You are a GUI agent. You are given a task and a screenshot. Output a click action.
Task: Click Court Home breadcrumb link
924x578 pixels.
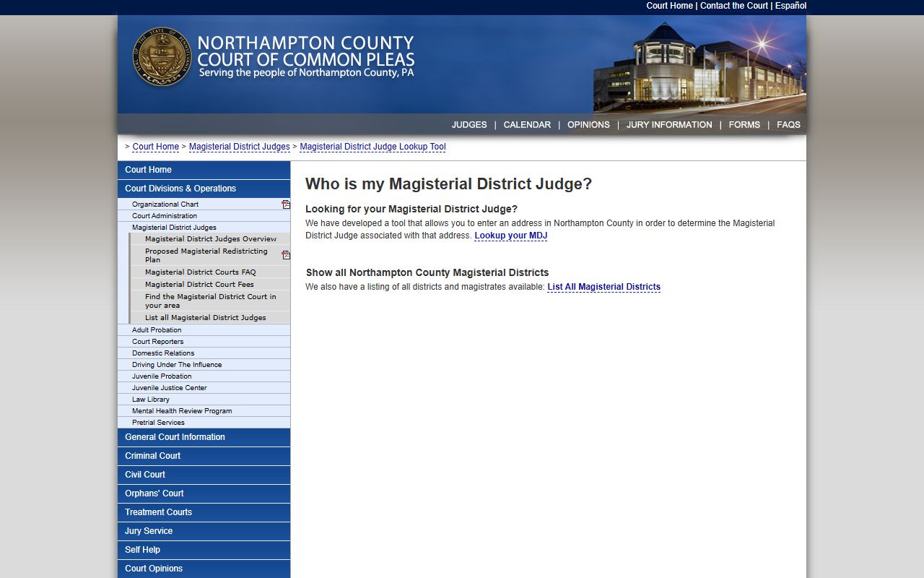click(x=156, y=147)
